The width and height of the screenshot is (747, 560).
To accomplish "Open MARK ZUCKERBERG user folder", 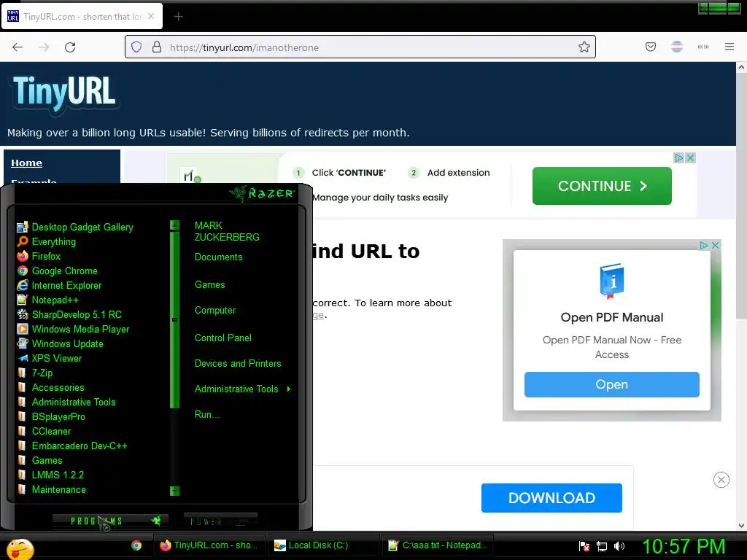I will click(227, 231).
